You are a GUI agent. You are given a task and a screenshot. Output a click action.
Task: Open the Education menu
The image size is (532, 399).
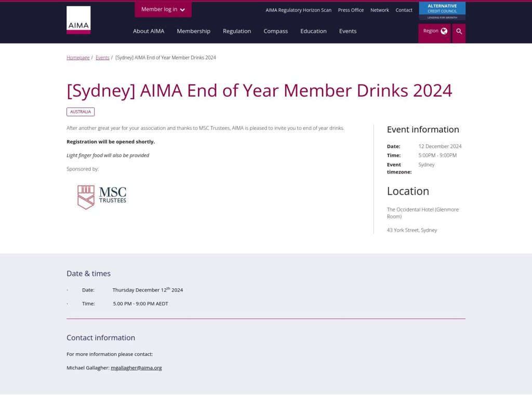[313, 31]
